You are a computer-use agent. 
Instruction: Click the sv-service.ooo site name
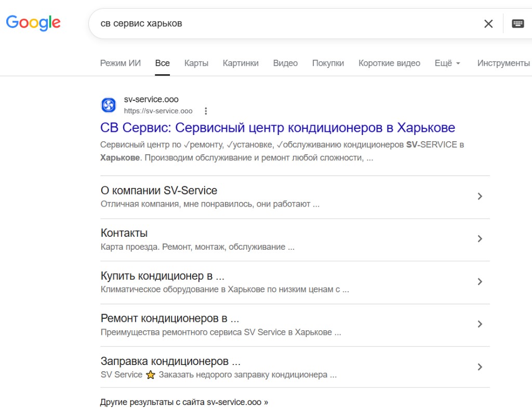click(151, 99)
